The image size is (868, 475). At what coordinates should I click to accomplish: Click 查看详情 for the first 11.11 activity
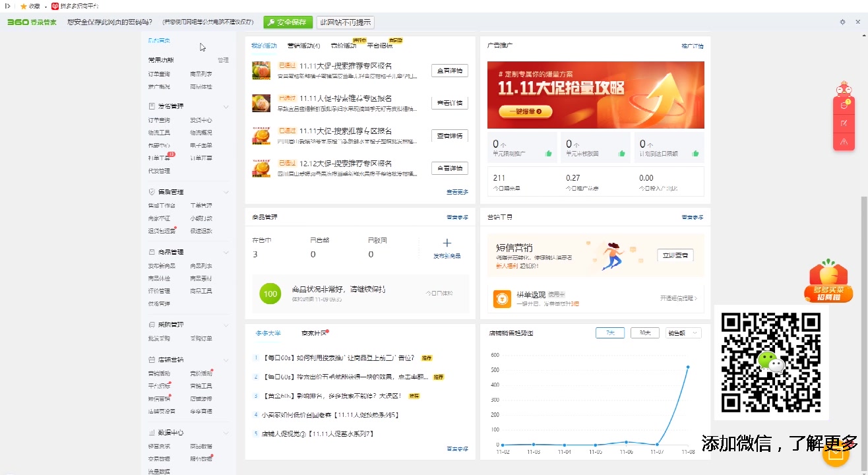(x=450, y=71)
